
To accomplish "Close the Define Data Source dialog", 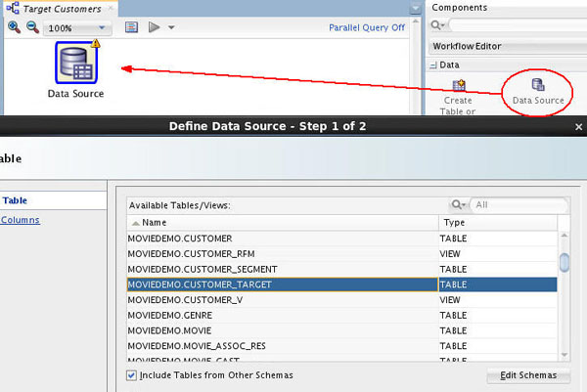I will click(x=578, y=127).
